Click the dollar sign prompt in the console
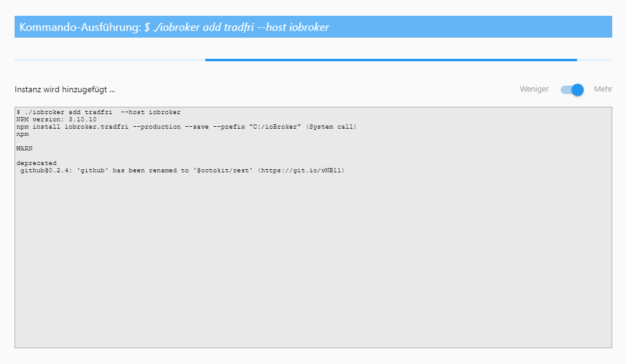Viewport: 625px width, 364px height. pos(19,112)
